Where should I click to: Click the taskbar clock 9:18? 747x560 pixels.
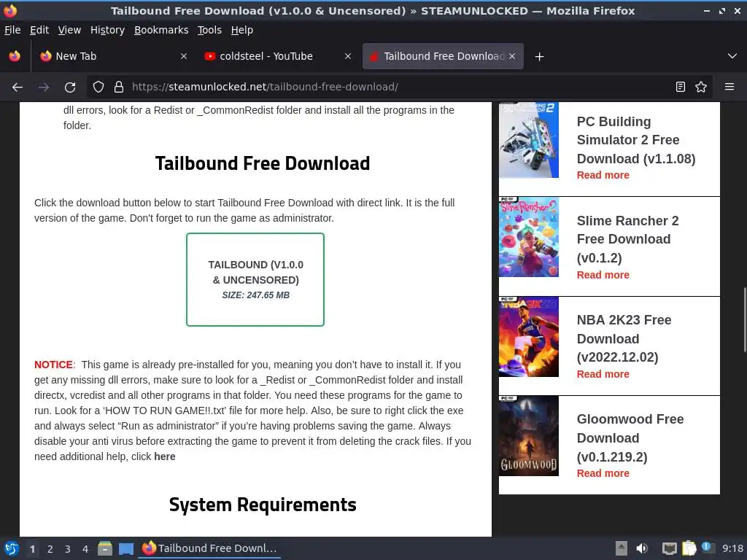pos(732,548)
